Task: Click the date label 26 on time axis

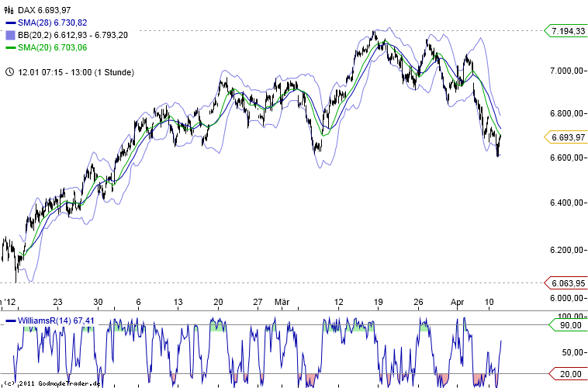Action: click(x=418, y=302)
